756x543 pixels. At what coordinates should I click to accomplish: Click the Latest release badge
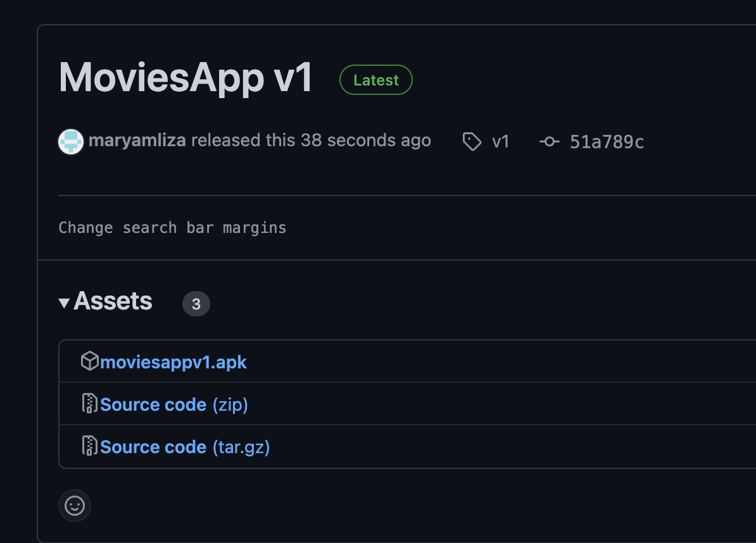pyautogui.click(x=375, y=80)
